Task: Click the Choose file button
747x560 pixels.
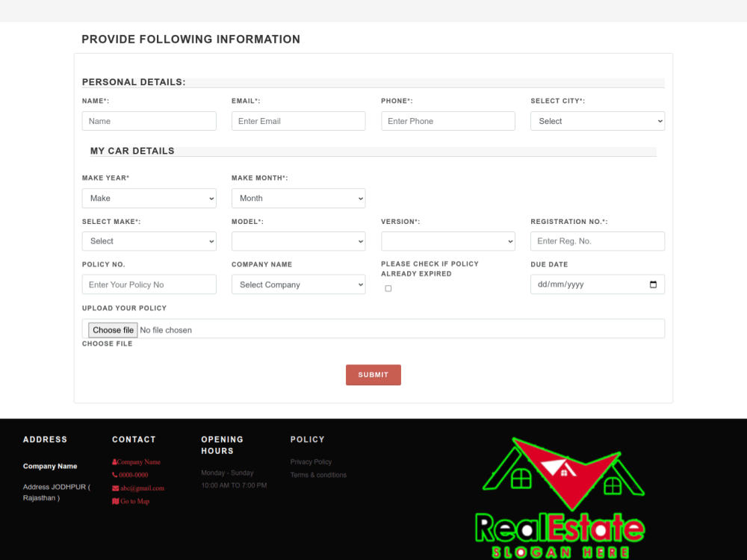Action: click(113, 330)
